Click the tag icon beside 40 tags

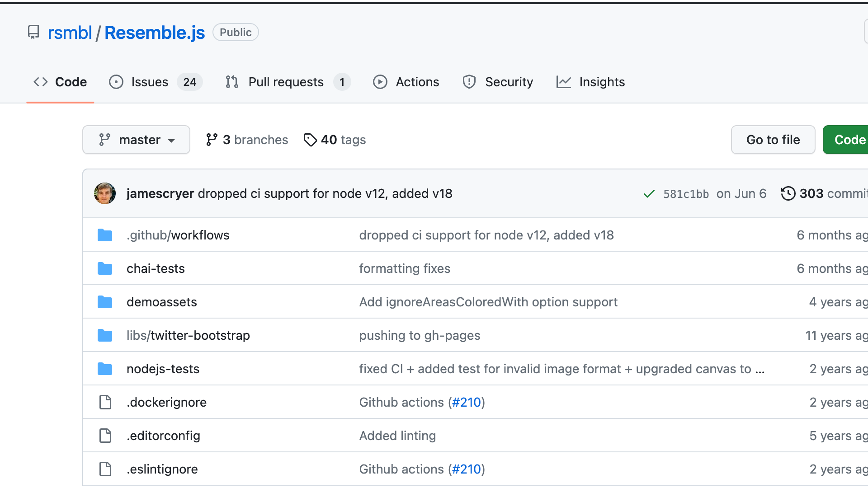[x=310, y=140]
